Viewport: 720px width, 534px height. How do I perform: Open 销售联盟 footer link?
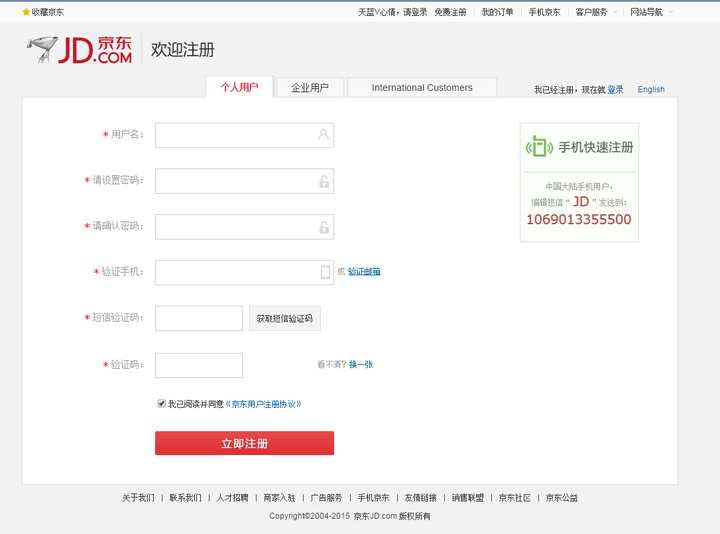(468, 498)
